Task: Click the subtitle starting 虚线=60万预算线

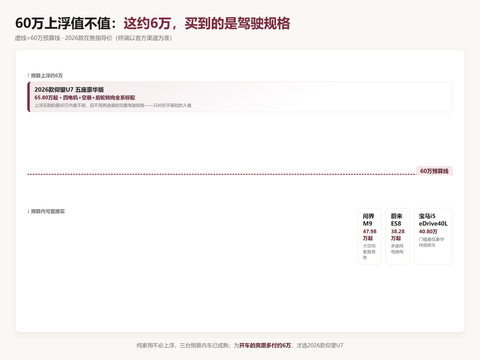Action: [x=93, y=38]
